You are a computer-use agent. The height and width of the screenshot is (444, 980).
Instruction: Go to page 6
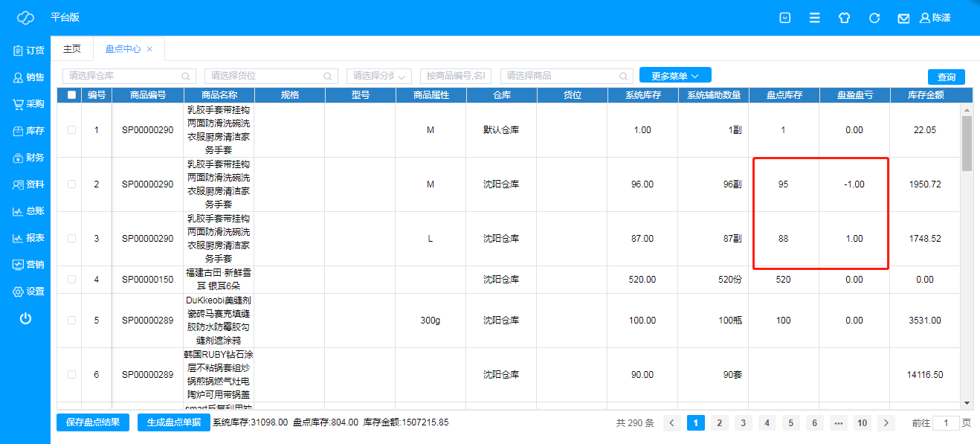(x=815, y=423)
